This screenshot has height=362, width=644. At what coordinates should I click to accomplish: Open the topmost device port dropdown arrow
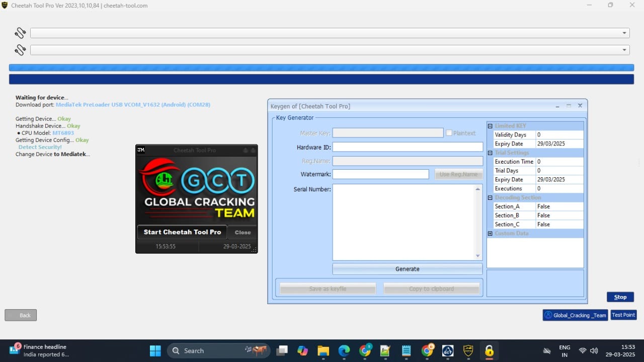[624, 33]
